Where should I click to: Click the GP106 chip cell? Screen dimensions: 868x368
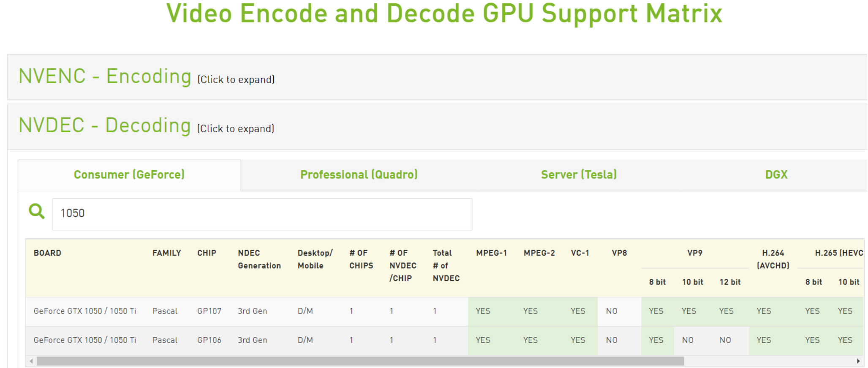click(209, 341)
